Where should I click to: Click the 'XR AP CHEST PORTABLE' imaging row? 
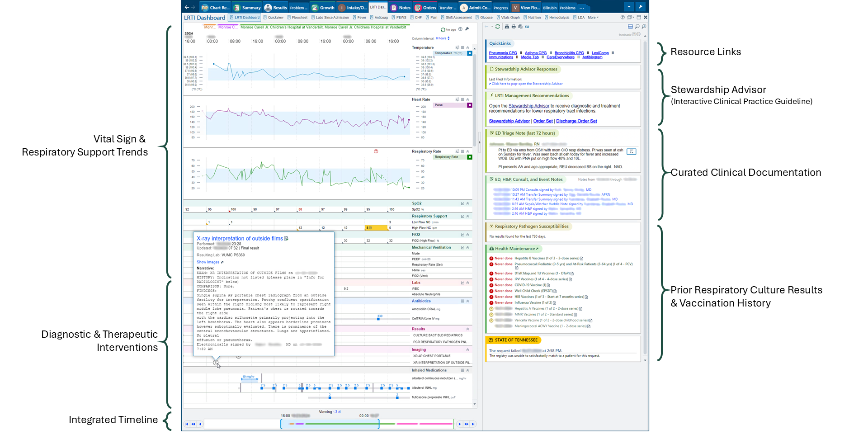432,356
